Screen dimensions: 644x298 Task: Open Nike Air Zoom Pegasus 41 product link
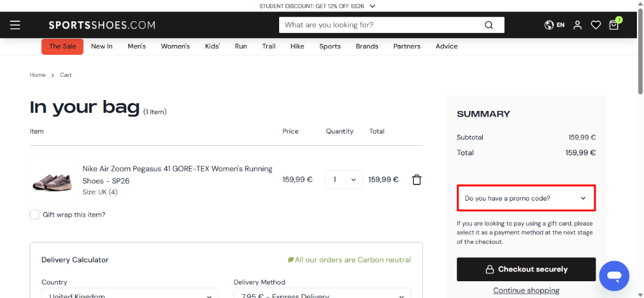(x=177, y=175)
